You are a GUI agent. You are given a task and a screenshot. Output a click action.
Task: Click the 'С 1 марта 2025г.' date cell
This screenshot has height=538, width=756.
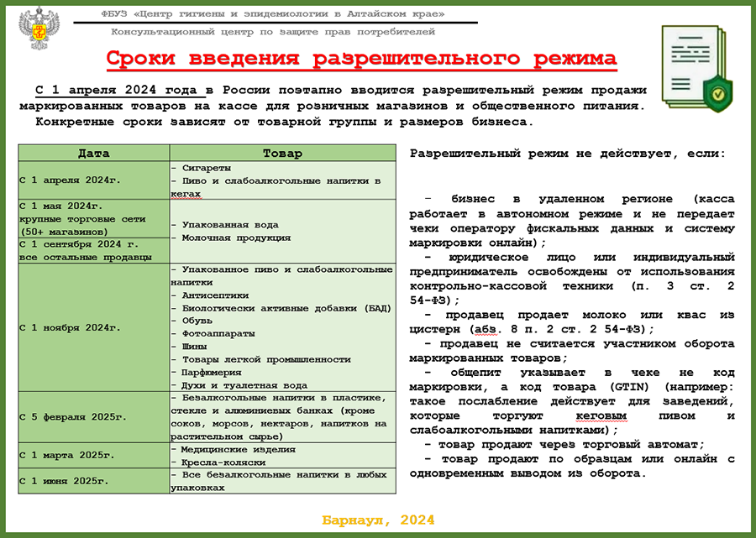71,455
